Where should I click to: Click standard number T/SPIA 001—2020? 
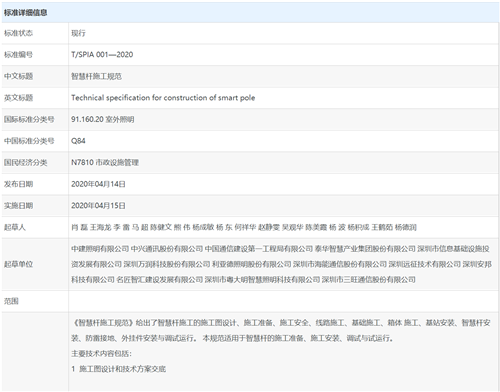coord(102,54)
